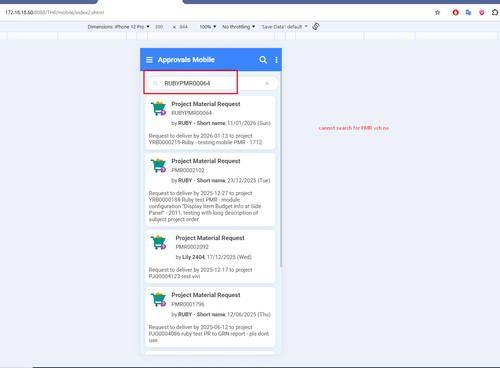The image size is (500, 368).
Task: Click the cart icon on the PMR0002102 card
Action: [x=158, y=165]
